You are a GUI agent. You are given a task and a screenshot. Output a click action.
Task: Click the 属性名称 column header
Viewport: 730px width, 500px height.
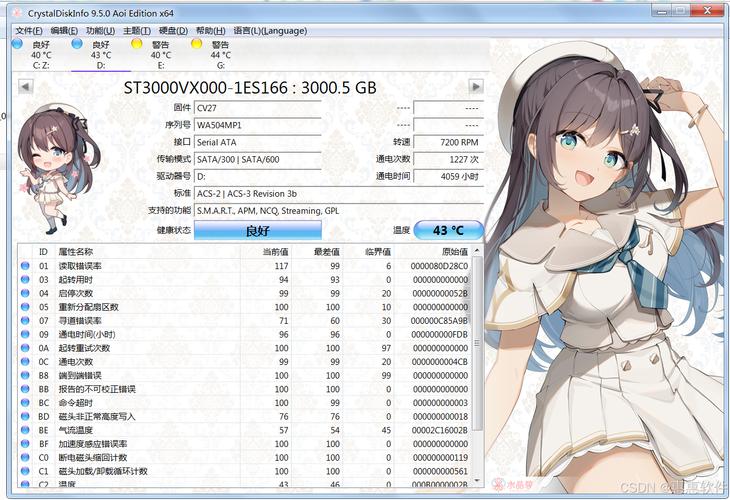pos(148,252)
